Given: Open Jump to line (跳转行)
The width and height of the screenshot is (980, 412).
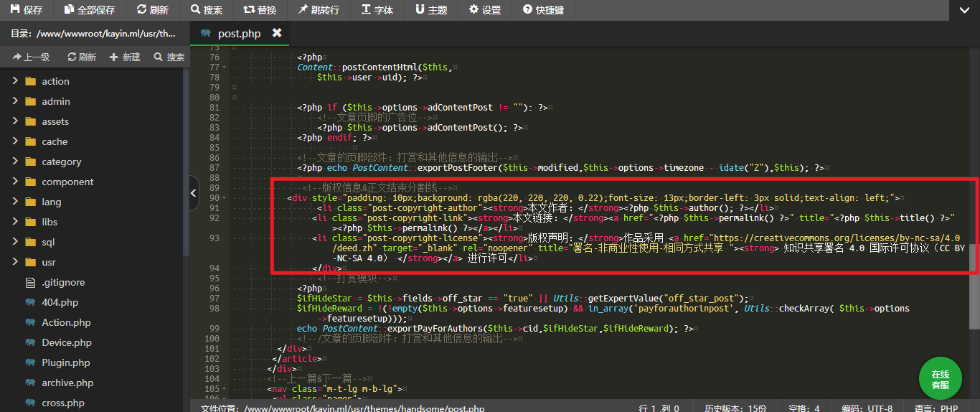Looking at the screenshot, I should click(x=319, y=10).
